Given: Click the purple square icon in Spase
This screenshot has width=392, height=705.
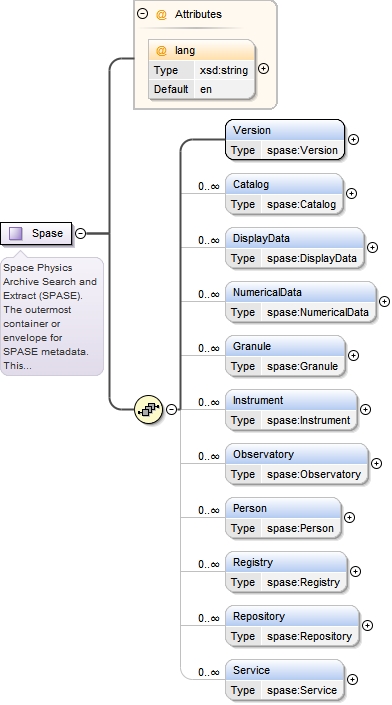Looking at the screenshot, I should (x=16, y=233).
